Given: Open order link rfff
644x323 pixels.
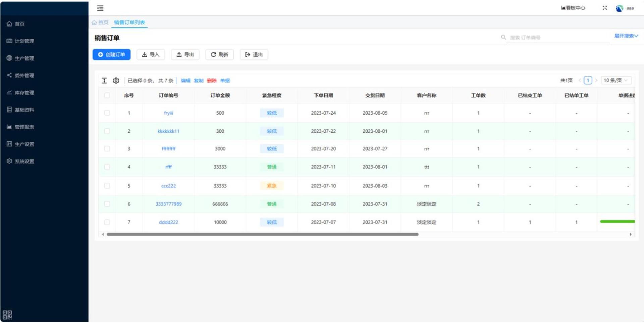Looking at the screenshot, I should (168, 167).
